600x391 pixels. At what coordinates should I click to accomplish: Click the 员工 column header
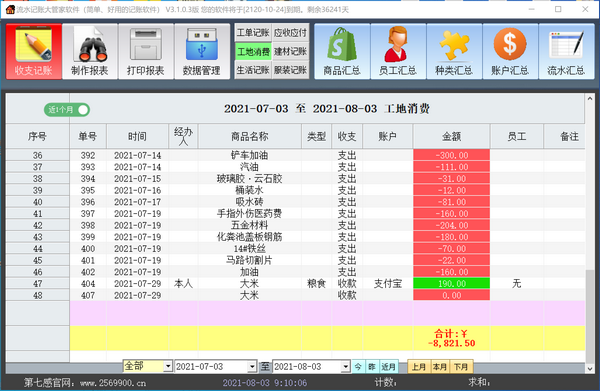[x=517, y=136]
